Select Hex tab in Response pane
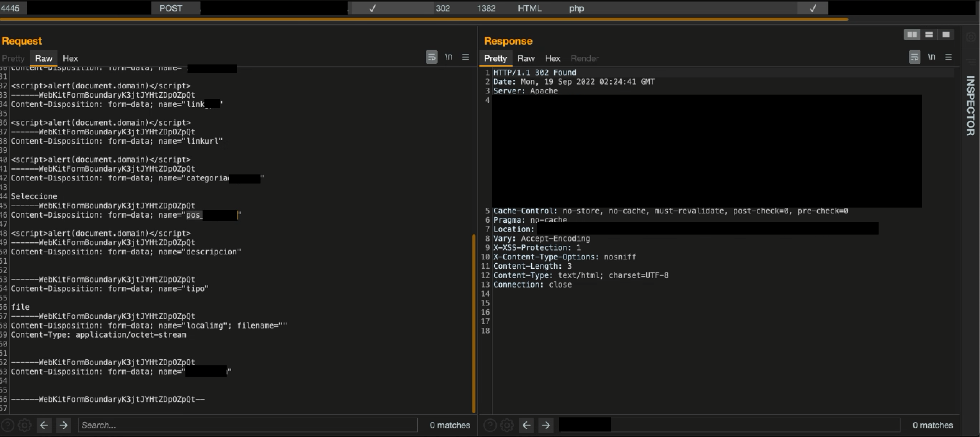The image size is (980, 437). [x=552, y=58]
